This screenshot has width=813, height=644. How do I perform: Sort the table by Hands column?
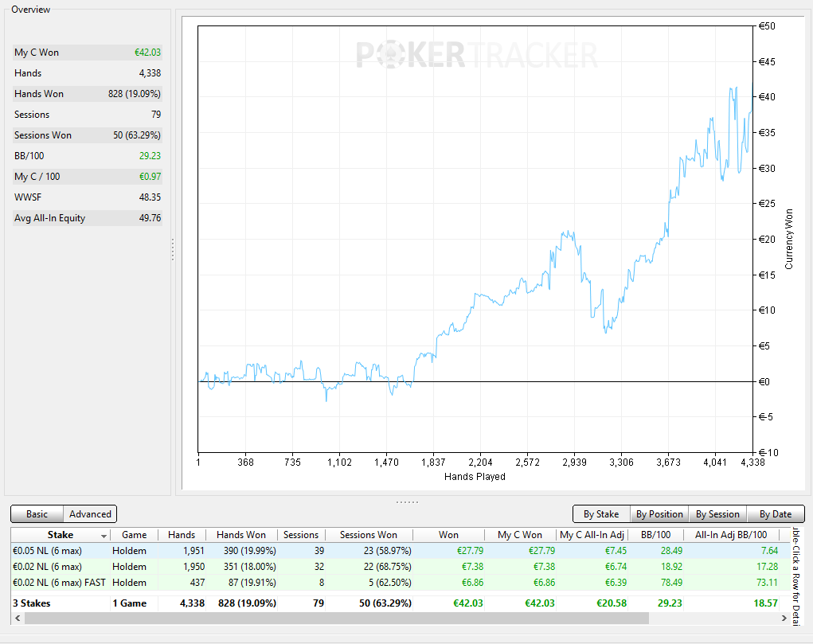click(x=182, y=535)
